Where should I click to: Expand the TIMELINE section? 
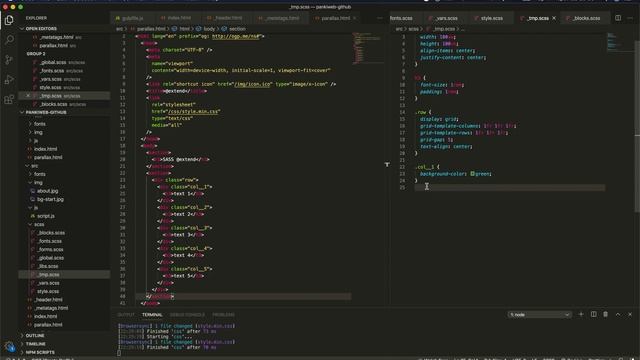click(36, 344)
